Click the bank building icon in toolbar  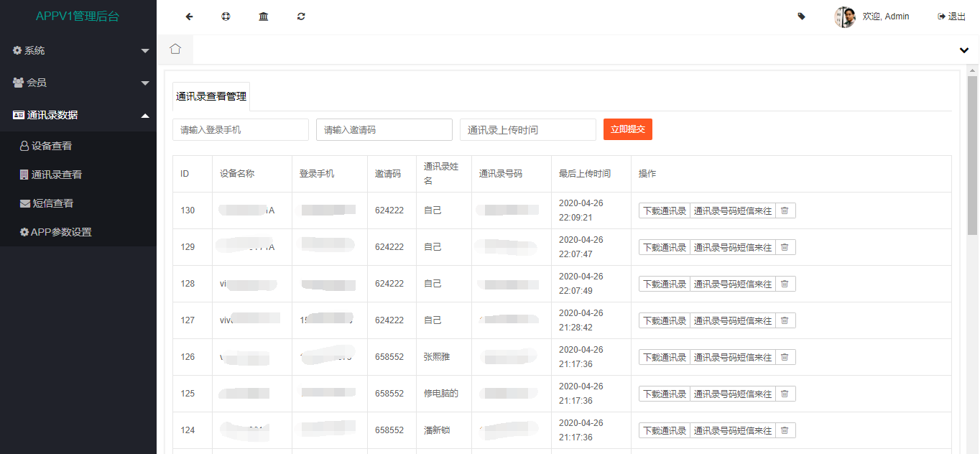[264, 17]
